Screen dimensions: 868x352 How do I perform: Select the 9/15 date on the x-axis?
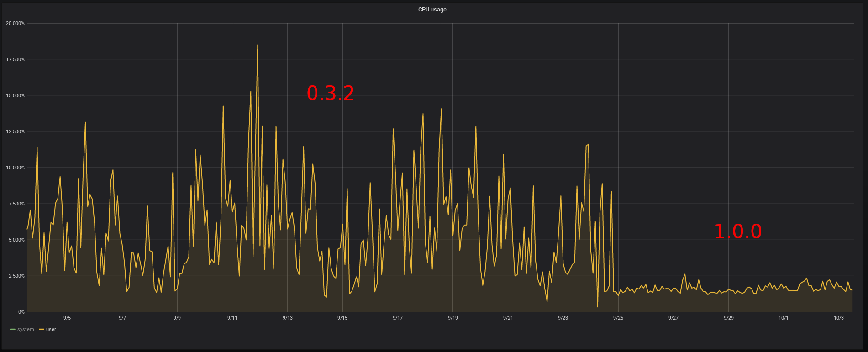click(342, 318)
